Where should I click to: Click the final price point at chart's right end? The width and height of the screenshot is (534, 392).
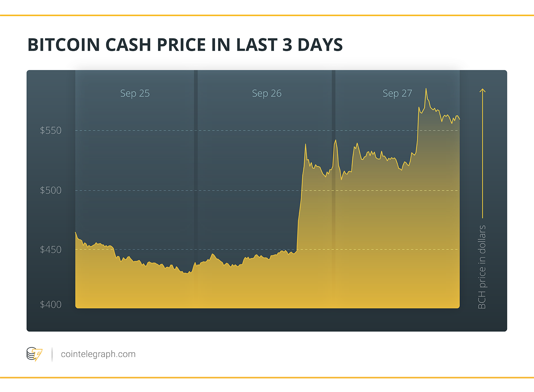[x=459, y=119]
